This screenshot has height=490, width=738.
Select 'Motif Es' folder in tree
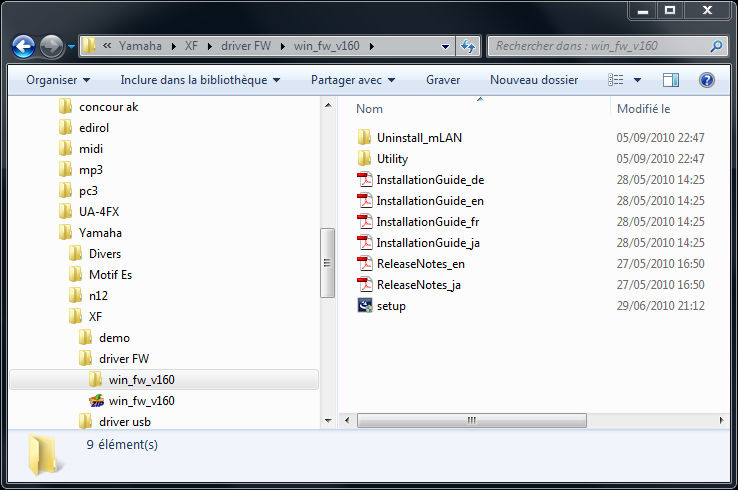click(x=110, y=274)
